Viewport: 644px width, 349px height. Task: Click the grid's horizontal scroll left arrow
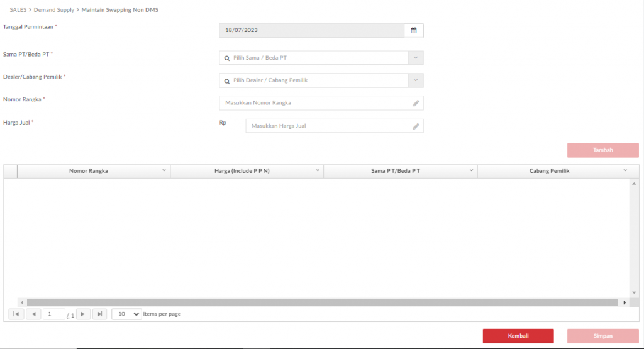(x=22, y=302)
